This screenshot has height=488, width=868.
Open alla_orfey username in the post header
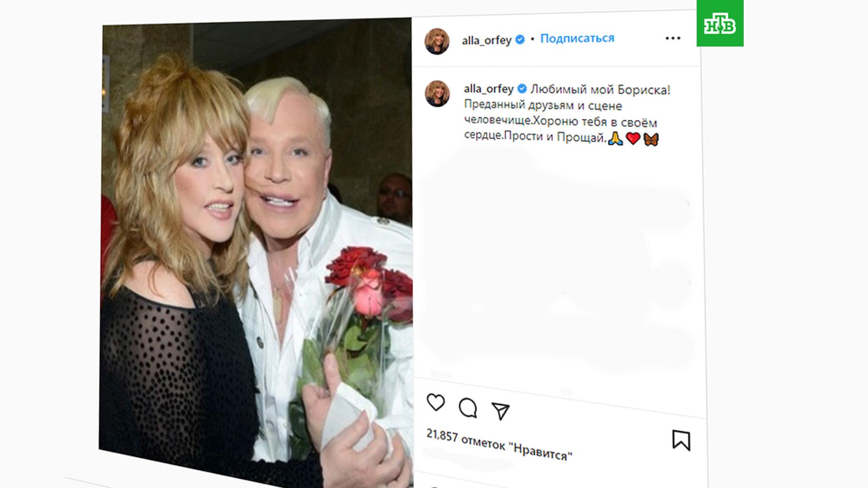pyautogui.click(x=486, y=40)
